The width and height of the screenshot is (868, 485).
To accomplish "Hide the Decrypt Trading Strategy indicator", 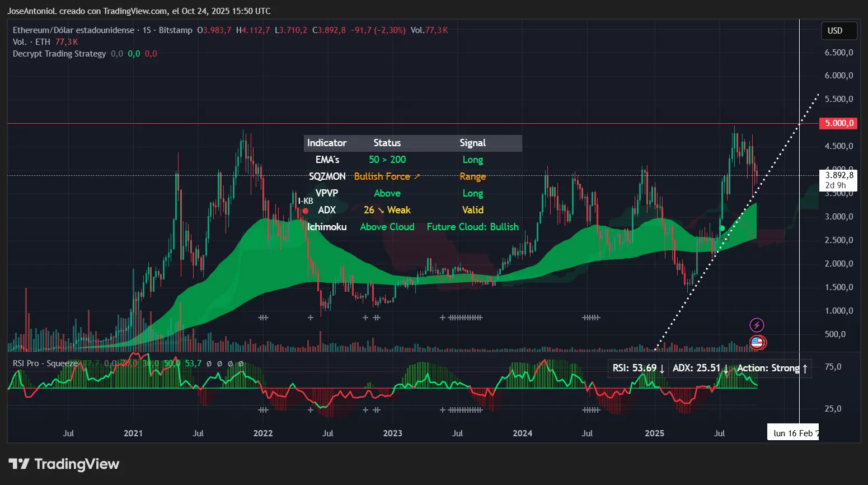I will point(59,54).
